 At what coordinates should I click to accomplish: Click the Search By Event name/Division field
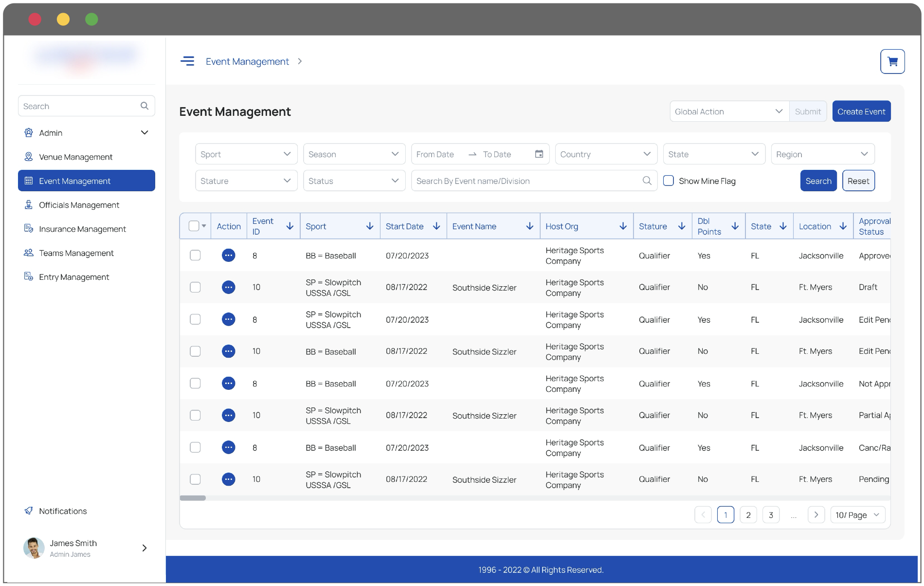(534, 181)
